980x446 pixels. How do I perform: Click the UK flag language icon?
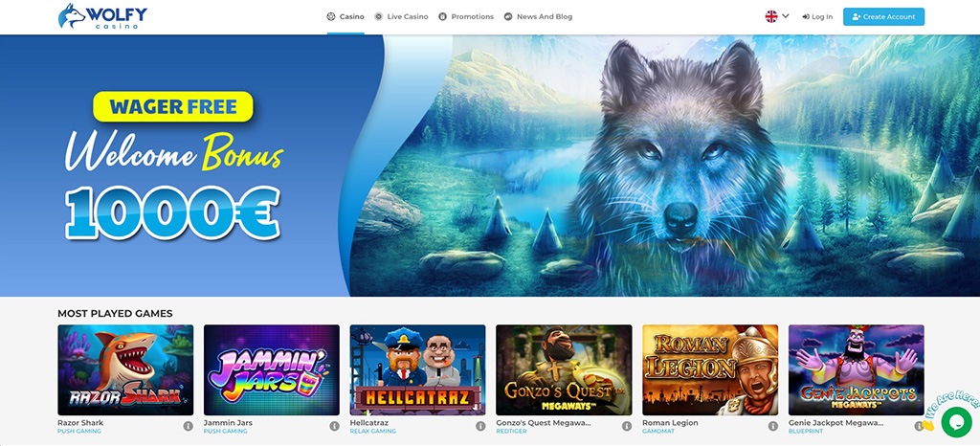(771, 17)
